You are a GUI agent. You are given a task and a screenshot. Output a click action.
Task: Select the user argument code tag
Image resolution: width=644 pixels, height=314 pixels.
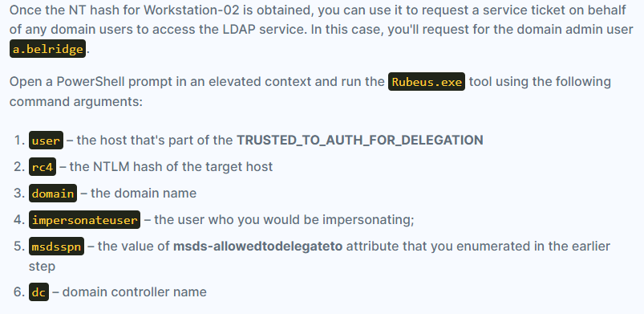click(x=46, y=141)
